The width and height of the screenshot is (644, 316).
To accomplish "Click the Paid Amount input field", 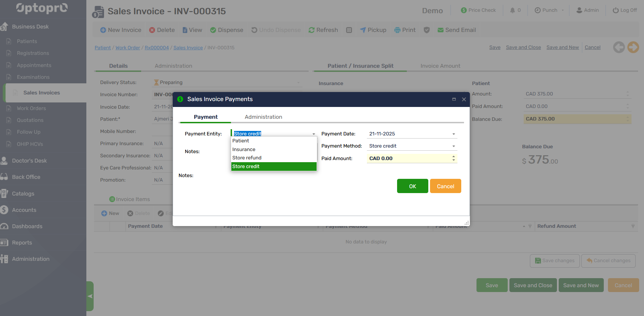I will [409, 158].
